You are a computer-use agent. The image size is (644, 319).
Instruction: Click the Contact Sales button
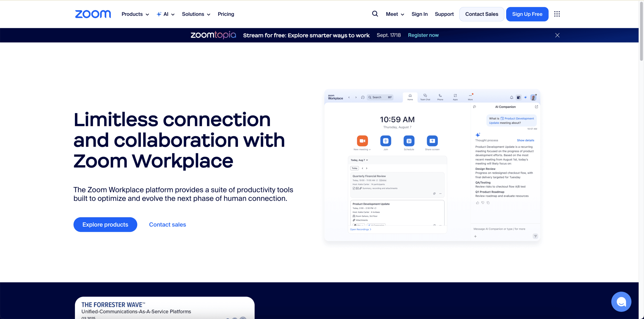click(481, 14)
